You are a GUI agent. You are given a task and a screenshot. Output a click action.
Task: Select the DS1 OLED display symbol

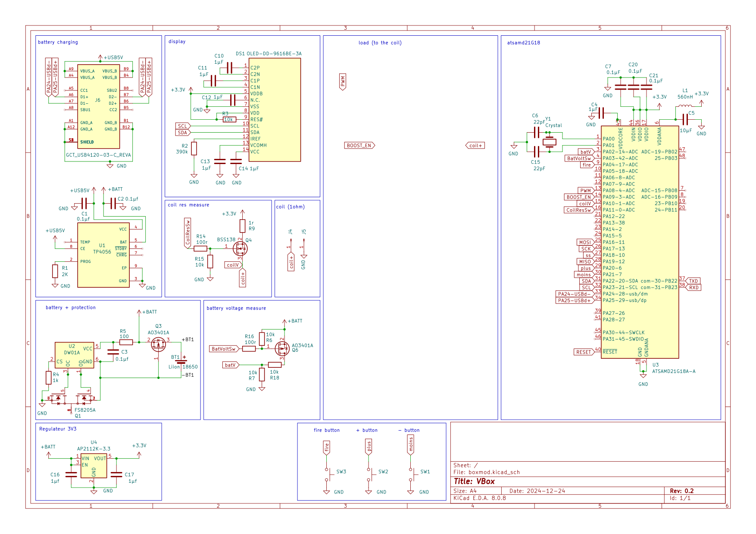(275, 110)
